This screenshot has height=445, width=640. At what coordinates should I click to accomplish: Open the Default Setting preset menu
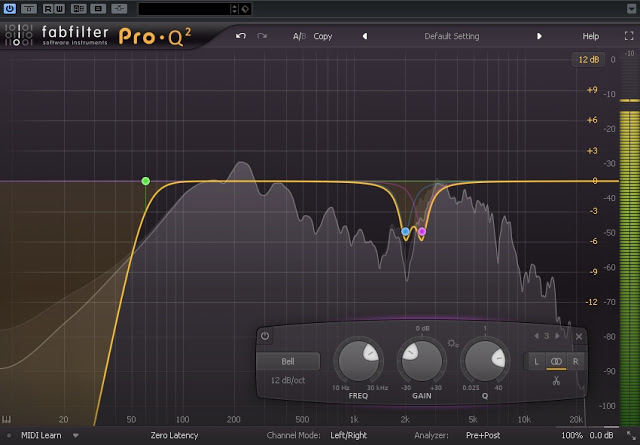tap(451, 36)
